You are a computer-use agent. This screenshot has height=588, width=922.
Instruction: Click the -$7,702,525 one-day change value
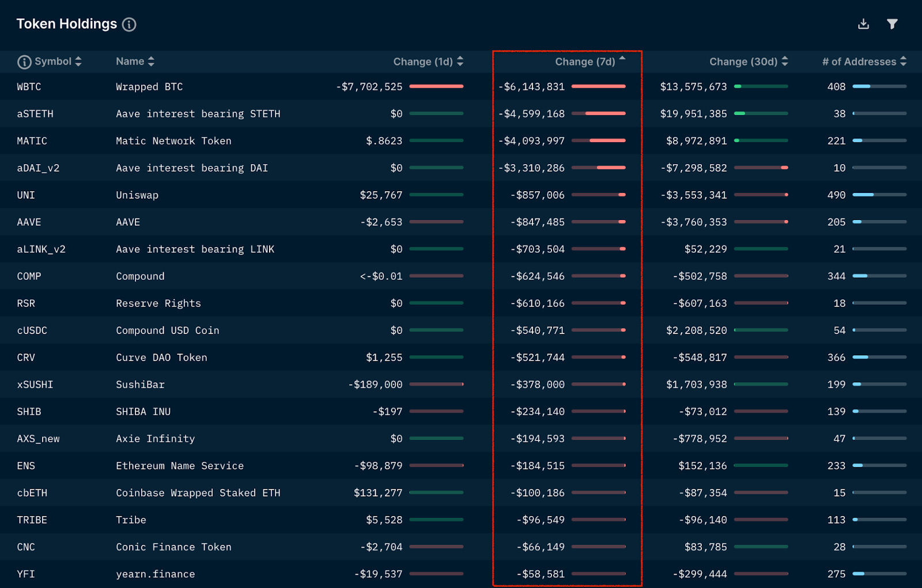(369, 86)
